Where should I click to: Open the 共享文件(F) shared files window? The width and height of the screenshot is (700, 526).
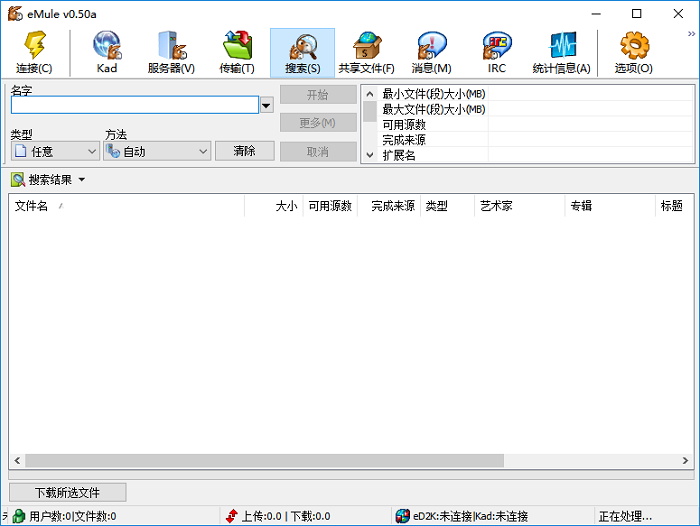tap(367, 53)
